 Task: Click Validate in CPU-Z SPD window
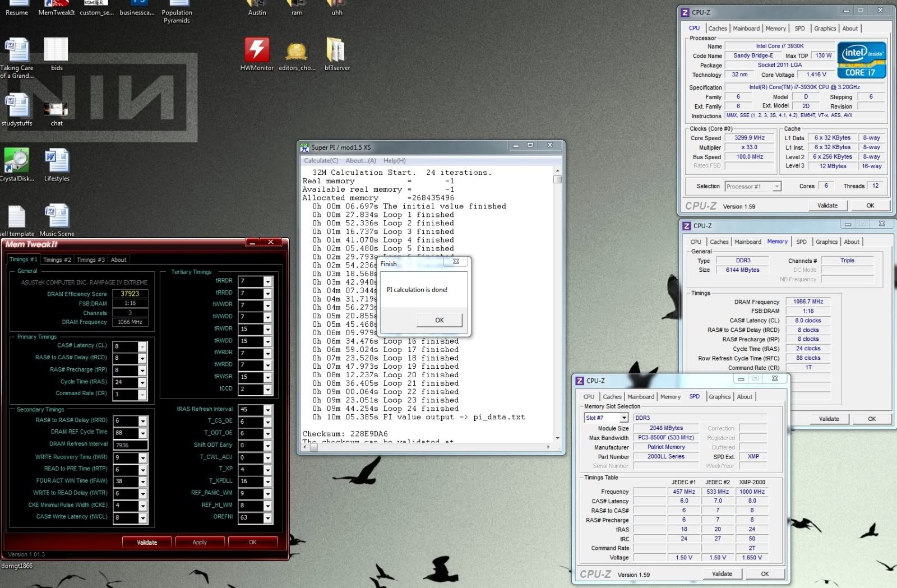722,574
